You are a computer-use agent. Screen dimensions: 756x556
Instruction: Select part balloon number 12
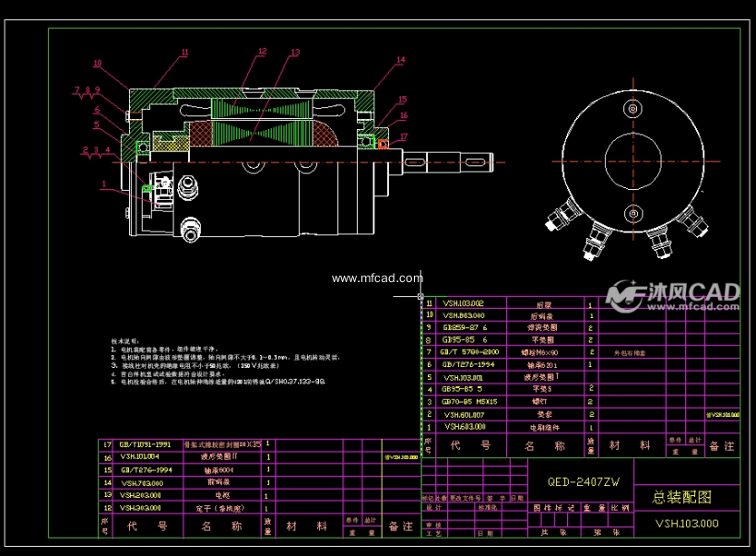[x=263, y=52]
